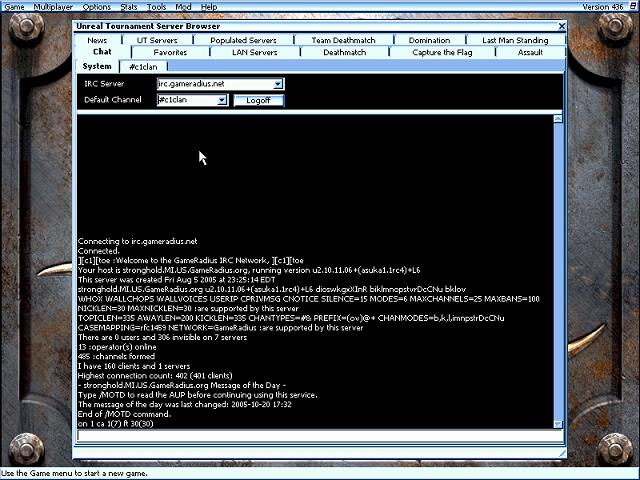Click the 'This server was created' line
The width and height of the screenshot is (640, 480).
tap(176, 280)
